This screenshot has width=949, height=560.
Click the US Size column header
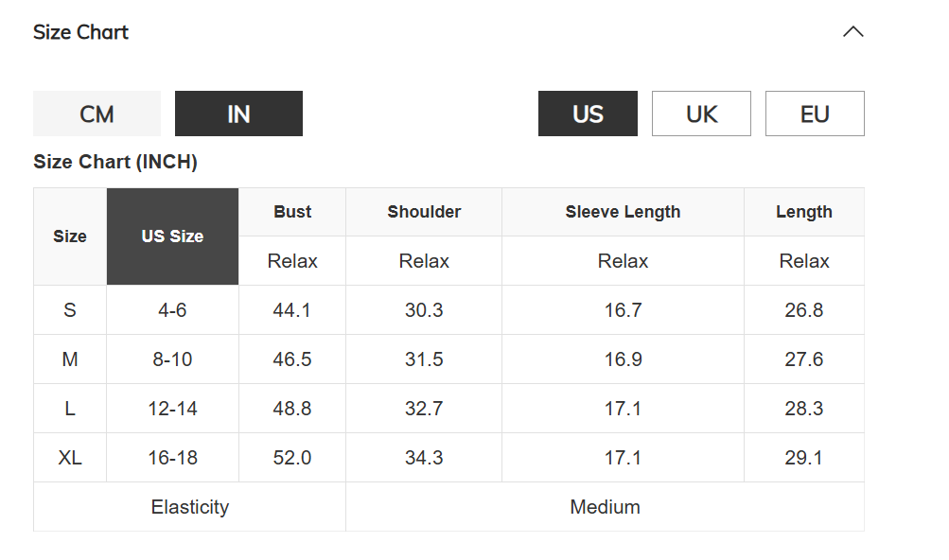pos(172,236)
